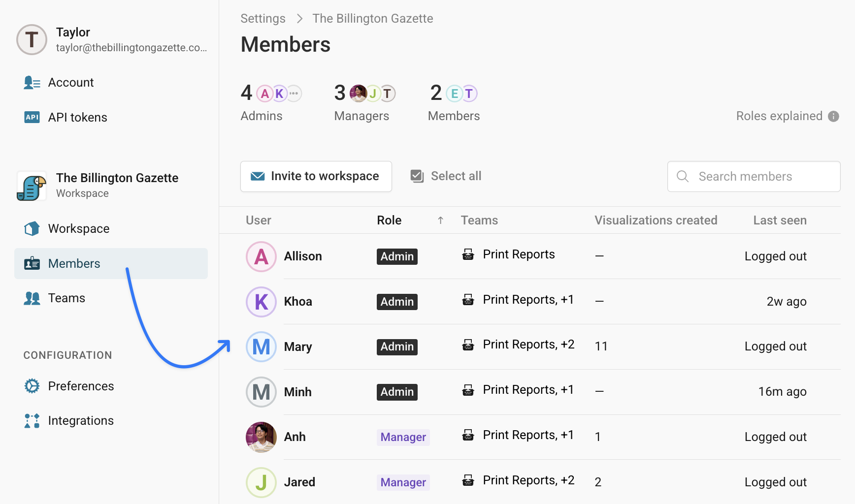This screenshot has height=504, width=855.
Task: Click Allison's Print Reports team icon
Action: click(x=468, y=254)
